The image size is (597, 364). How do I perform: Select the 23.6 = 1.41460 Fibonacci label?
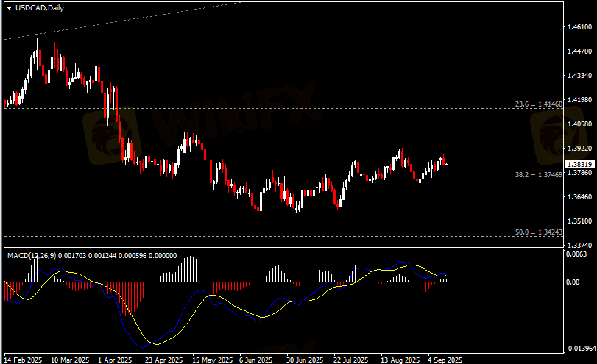538,104
